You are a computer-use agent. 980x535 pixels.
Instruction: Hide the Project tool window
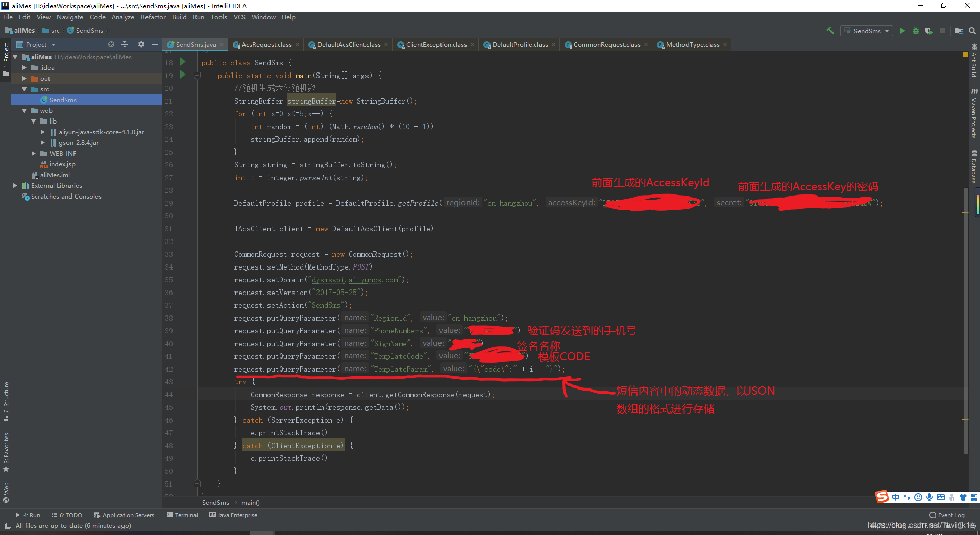tap(154, 44)
